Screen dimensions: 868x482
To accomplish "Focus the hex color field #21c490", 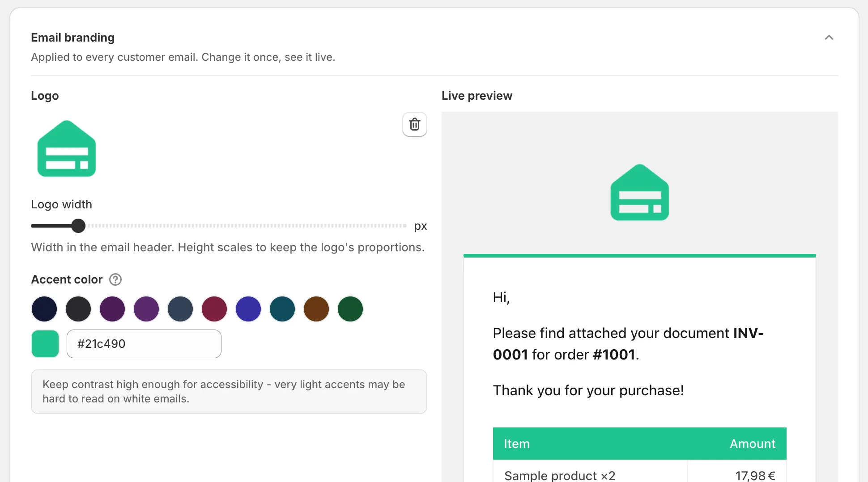I will point(144,344).
